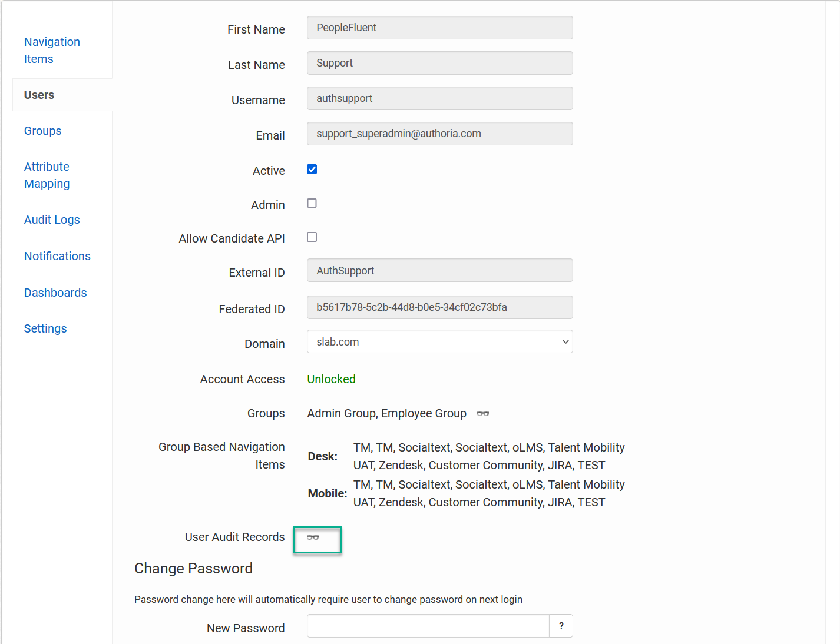
Task: Go to Notifications page
Action: (57, 256)
